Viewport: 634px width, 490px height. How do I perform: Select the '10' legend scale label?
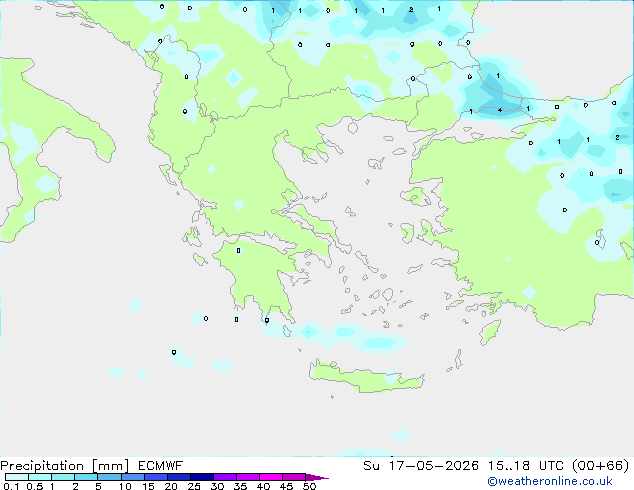pyautogui.click(x=125, y=486)
